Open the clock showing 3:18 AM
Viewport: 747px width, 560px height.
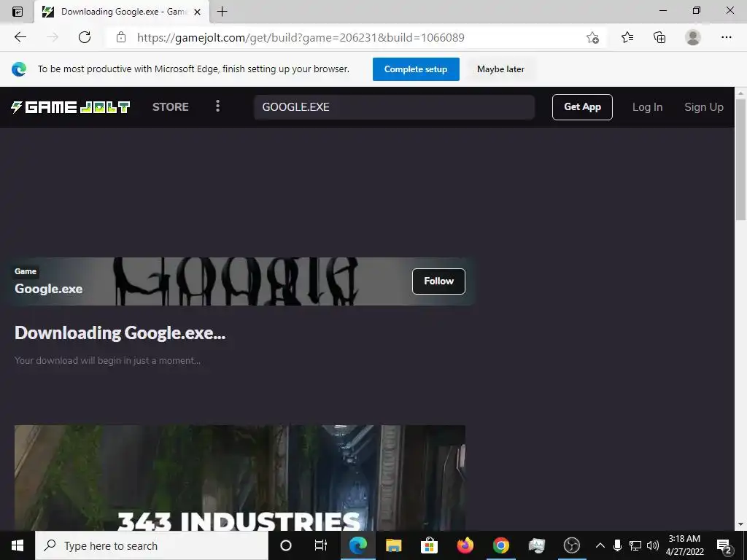point(684,545)
